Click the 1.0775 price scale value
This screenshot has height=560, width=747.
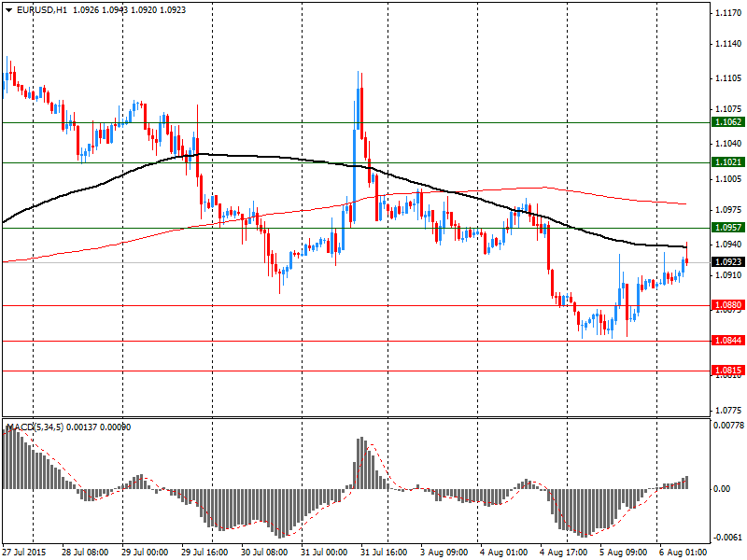(x=728, y=411)
